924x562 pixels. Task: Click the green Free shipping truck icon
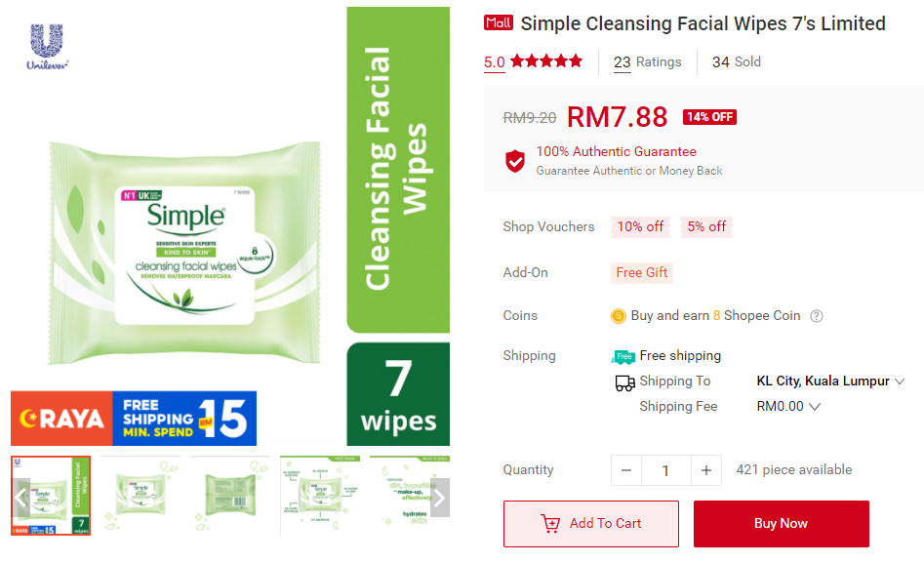[623, 356]
